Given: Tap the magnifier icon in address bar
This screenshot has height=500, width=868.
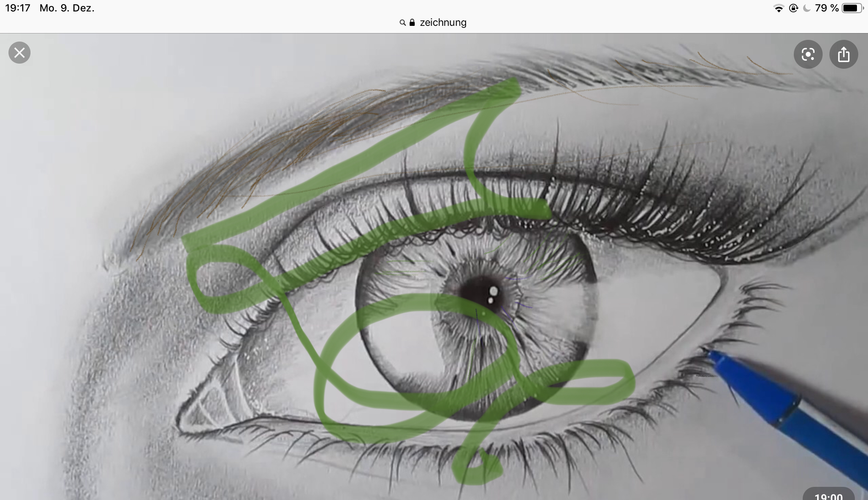Looking at the screenshot, I should 402,23.
